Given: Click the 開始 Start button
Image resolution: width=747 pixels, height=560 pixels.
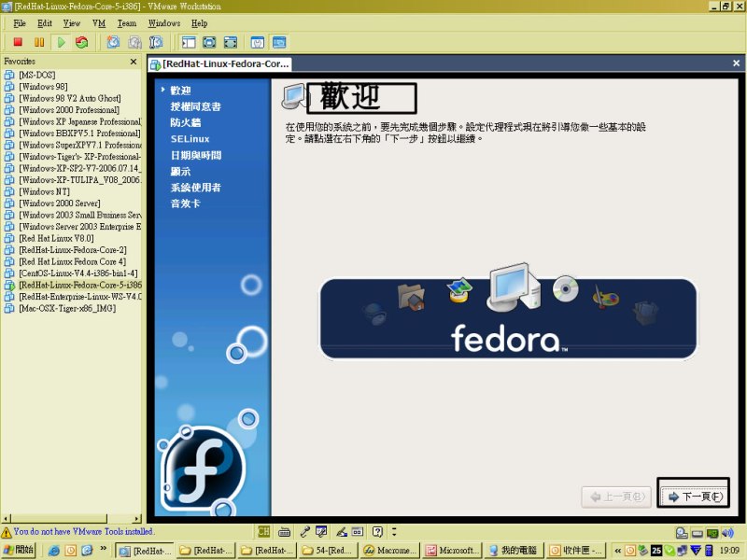Looking at the screenshot, I should pyautogui.click(x=19, y=550).
